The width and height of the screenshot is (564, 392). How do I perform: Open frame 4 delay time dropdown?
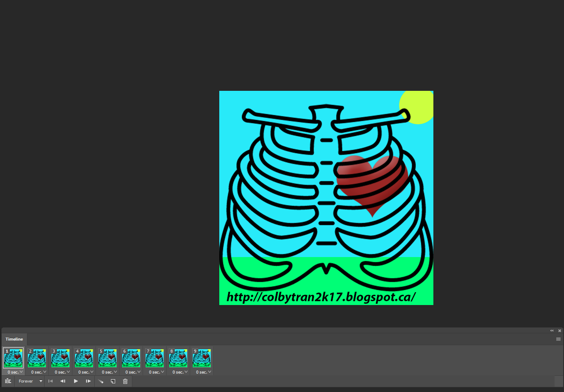point(86,372)
